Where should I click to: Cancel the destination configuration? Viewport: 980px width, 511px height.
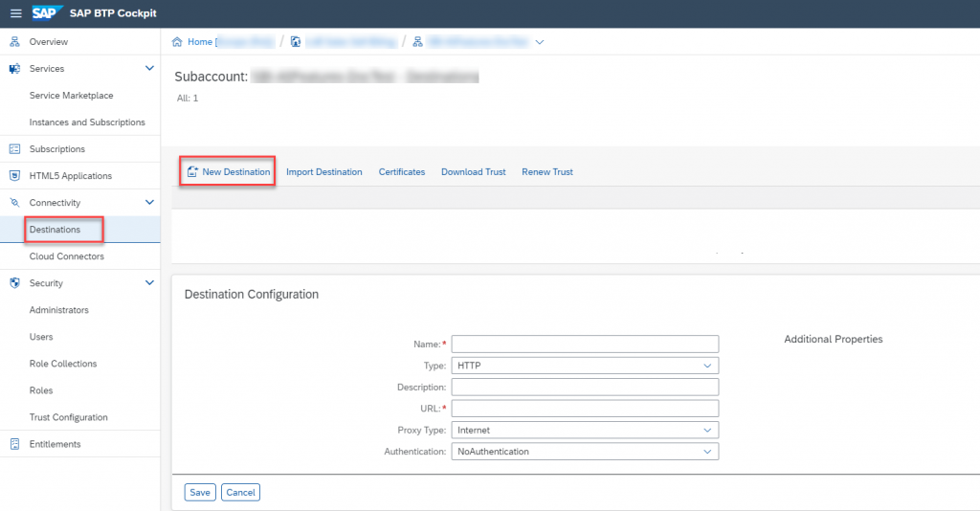[240, 492]
